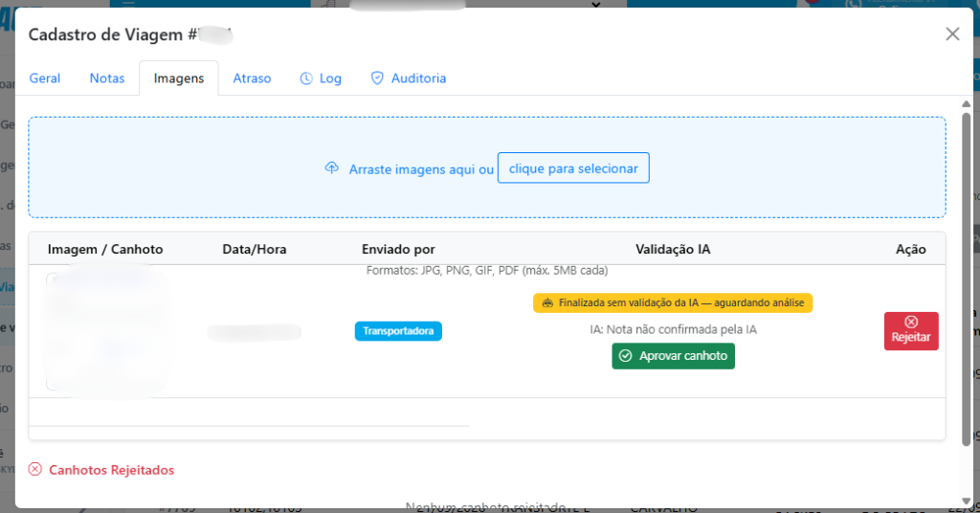Approve the receipt with Aprovar canhoto
The image size is (980, 513).
673,355
